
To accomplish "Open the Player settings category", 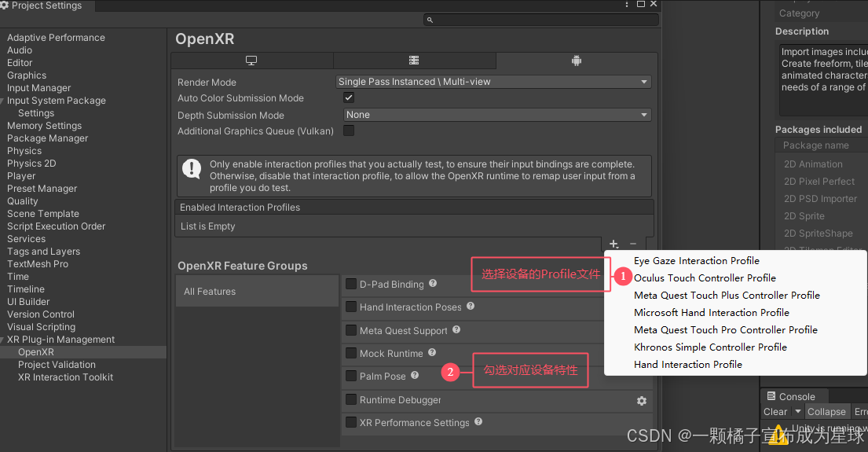I will click(x=21, y=175).
